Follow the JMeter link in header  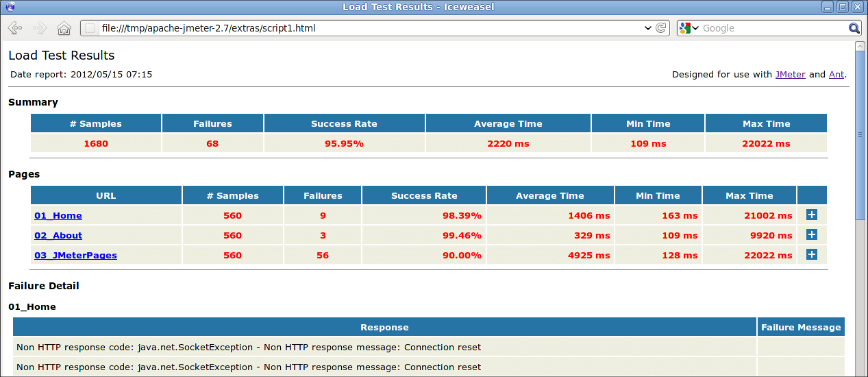tap(790, 74)
